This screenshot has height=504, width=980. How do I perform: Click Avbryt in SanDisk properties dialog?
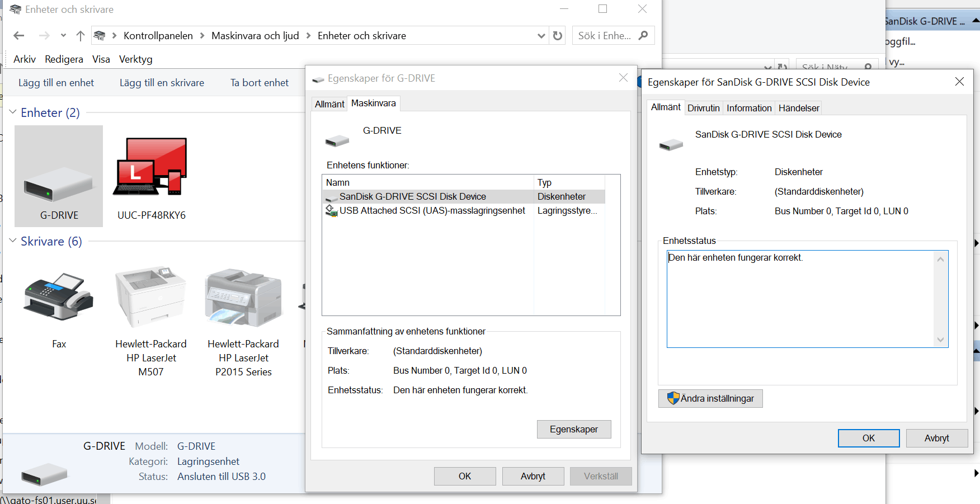click(937, 438)
